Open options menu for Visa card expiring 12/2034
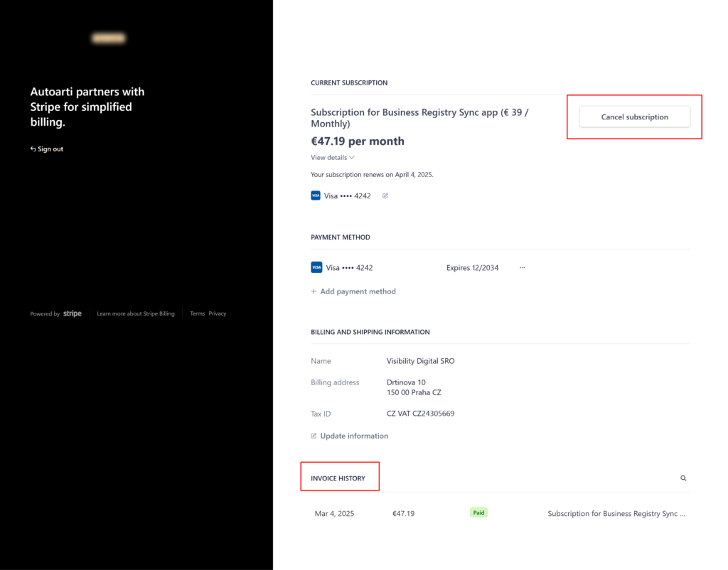Screen dimensions: 728x570 click(523, 267)
